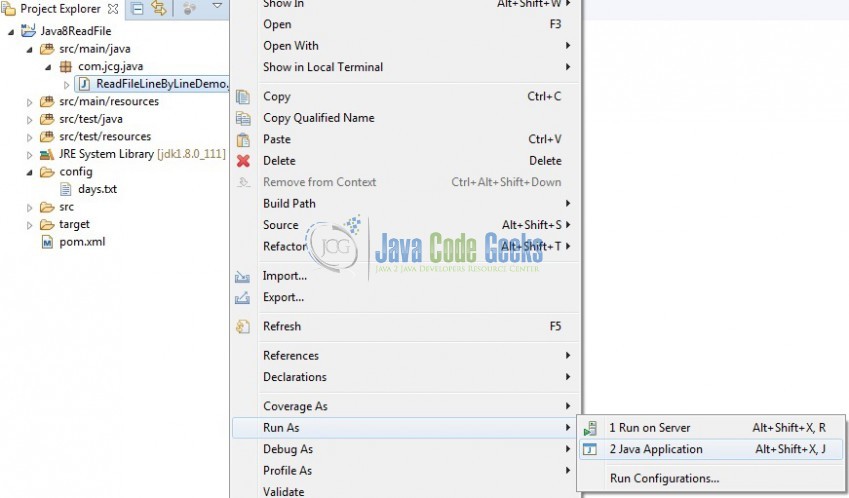The image size is (849, 498).
Task: Click the target folder icon
Action: pos(47,225)
